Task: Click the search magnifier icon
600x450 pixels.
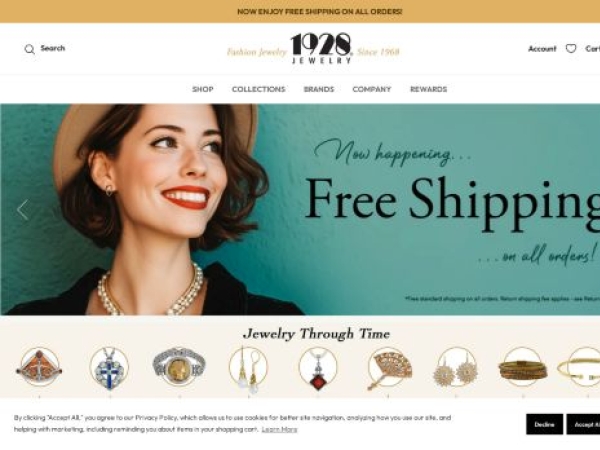Action: (x=29, y=49)
